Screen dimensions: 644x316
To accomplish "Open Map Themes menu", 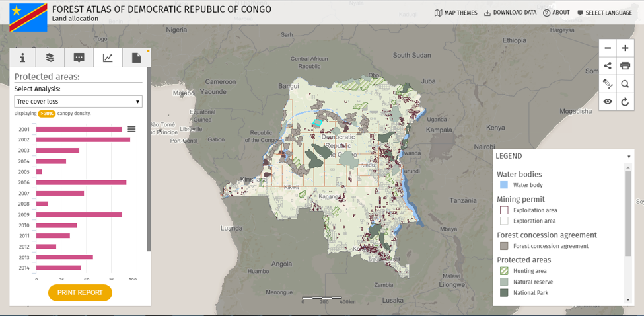I will click(456, 13).
